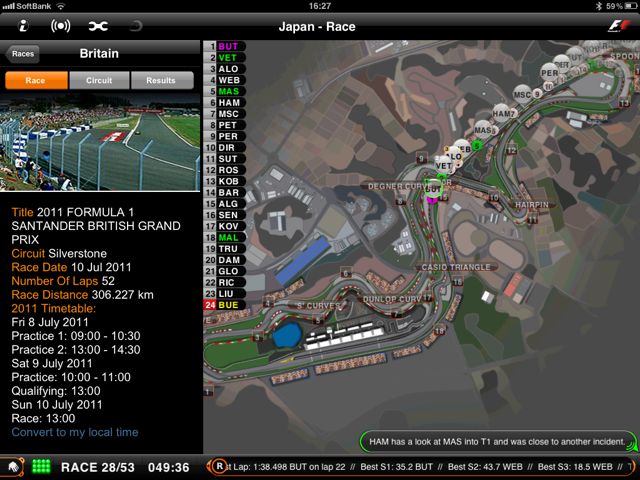This screenshot has height=480, width=640.
Task: Tap the circuit track layout icon
Action: [x=98, y=26]
